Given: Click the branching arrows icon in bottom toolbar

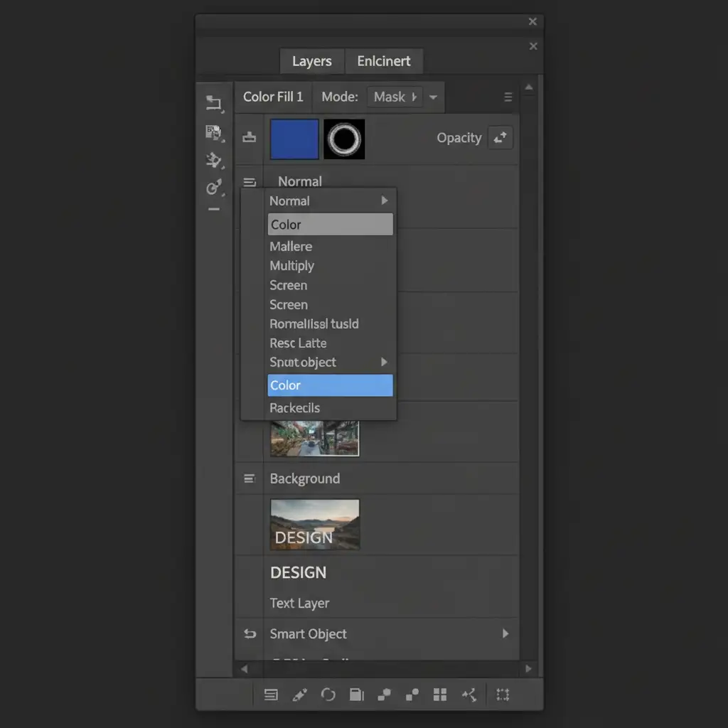Looking at the screenshot, I should pyautogui.click(x=469, y=695).
